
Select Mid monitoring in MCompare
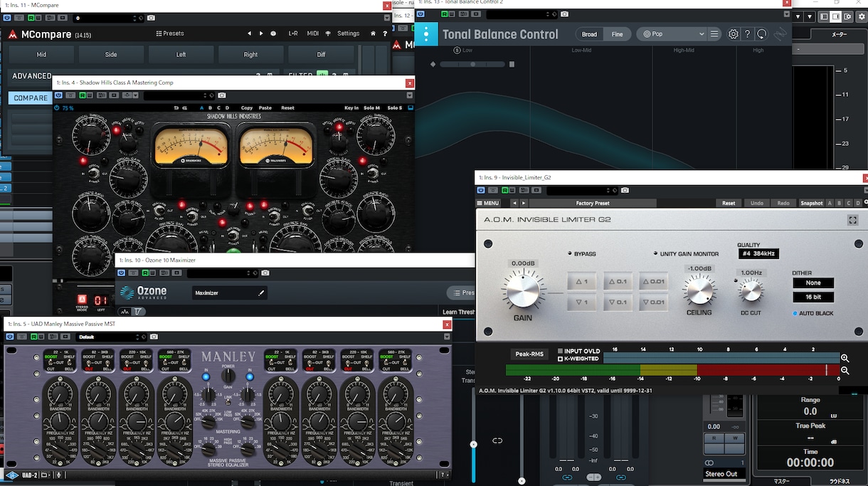pyautogui.click(x=41, y=54)
